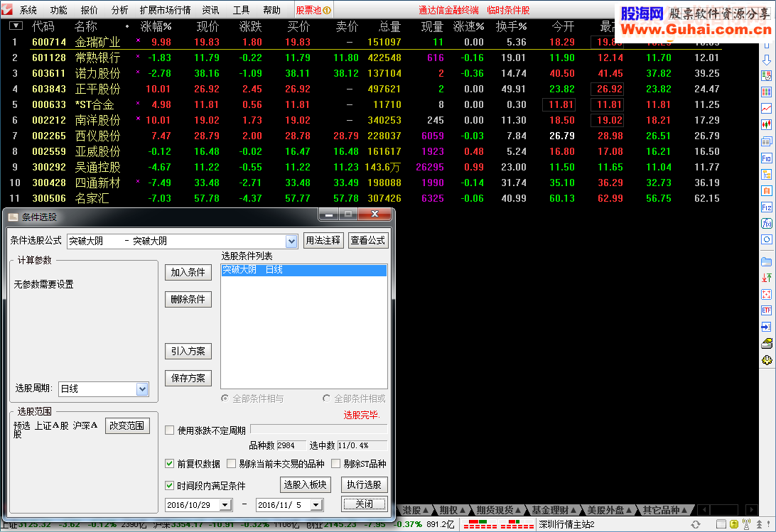The width and height of the screenshot is (776, 532).
Task: Open the blue folder sidebar icon
Action: pyautogui.click(x=767, y=261)
